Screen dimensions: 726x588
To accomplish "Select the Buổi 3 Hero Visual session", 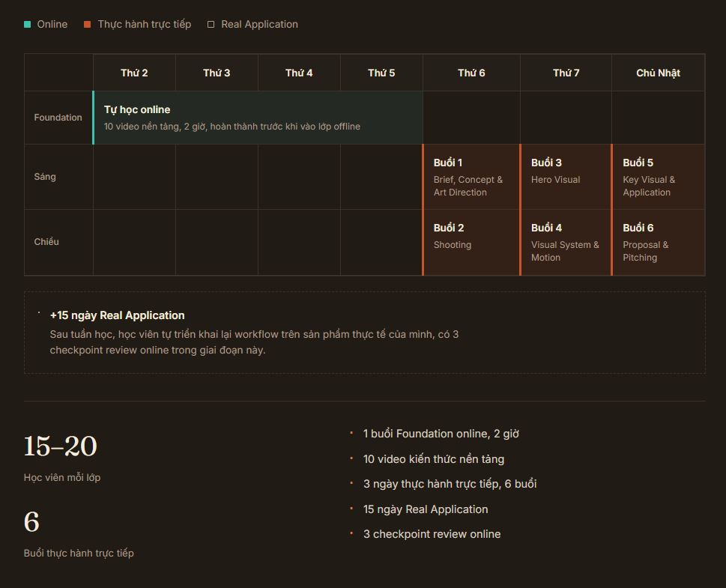I will coord(566,177).
